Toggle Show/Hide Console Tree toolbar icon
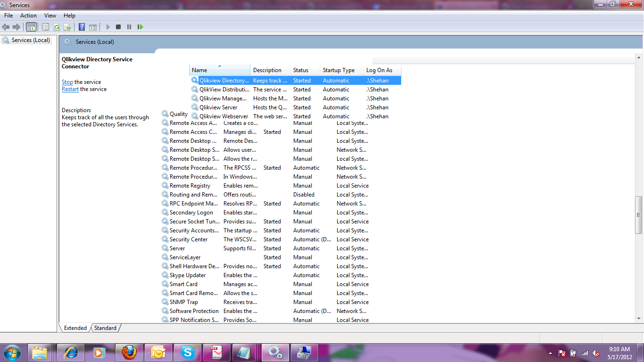The height and width of the screenshot is (362, 644). (32, 27)
